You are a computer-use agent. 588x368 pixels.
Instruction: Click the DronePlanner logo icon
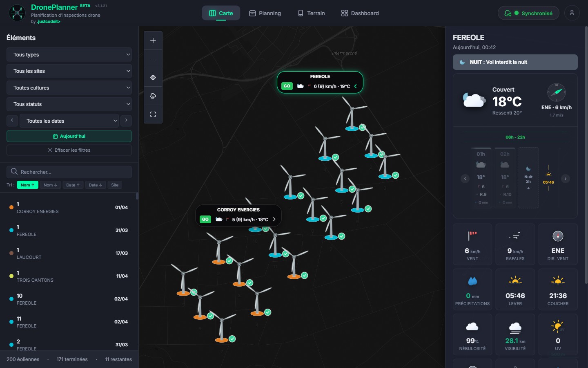(x=17, y=13)
